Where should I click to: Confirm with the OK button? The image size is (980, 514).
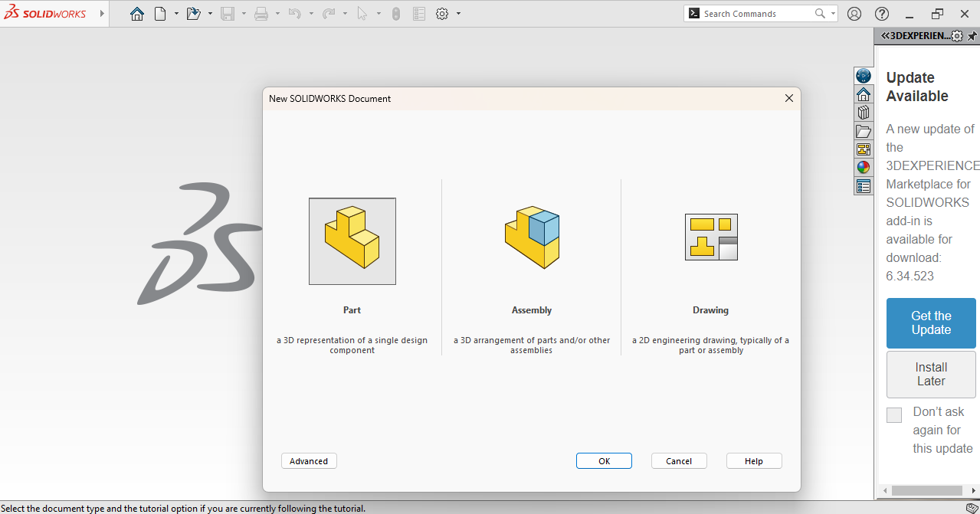(605, 461)
